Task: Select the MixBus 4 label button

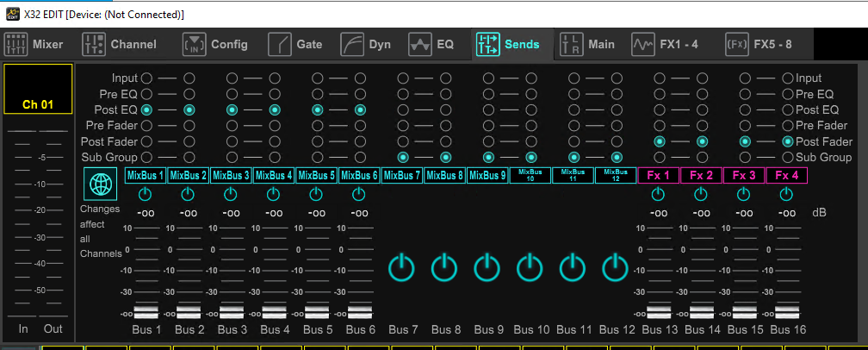Action: [x=274, y=176]
